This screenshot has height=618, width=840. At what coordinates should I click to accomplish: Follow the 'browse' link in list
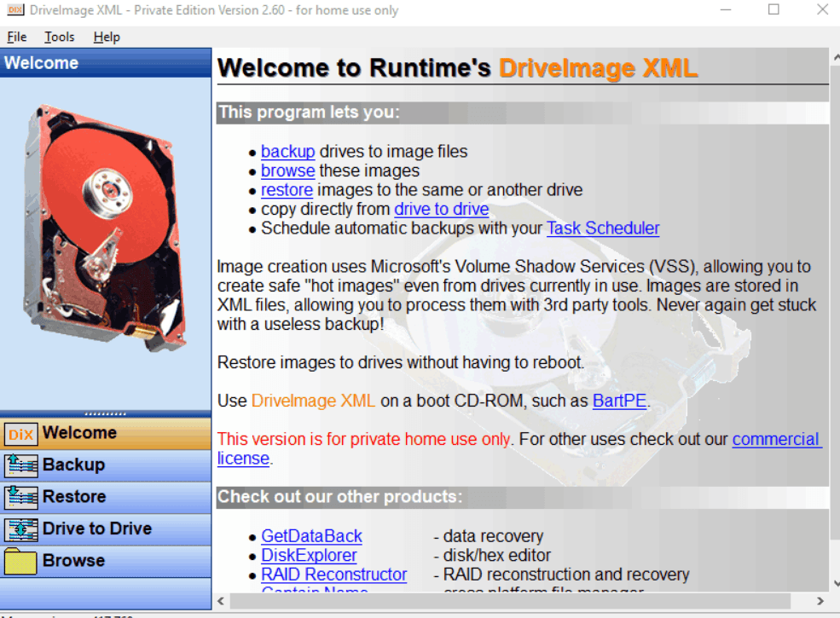[x=287, y=170]
